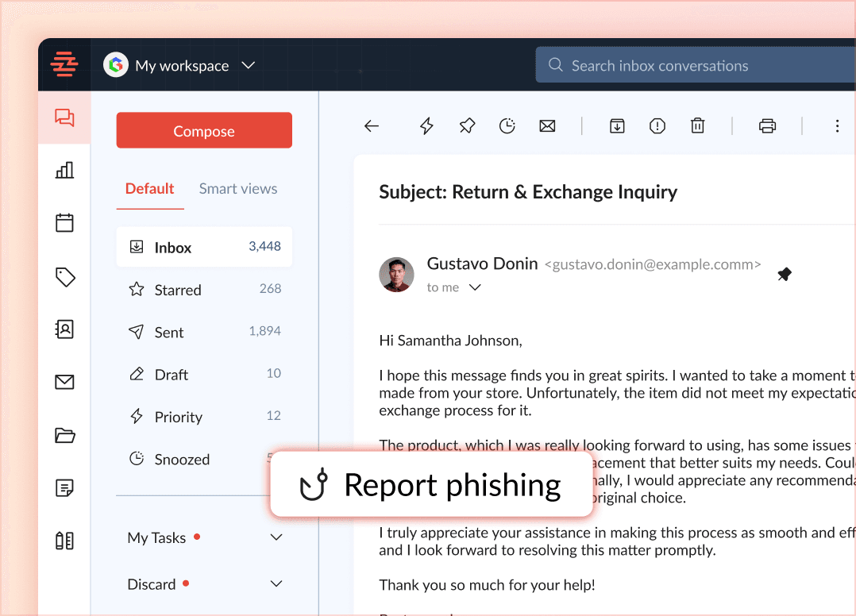Image resolution: width=856 pixels, height=616 pixels.
Task: Switch to the Default tab
Action: [x=149, y=189]
